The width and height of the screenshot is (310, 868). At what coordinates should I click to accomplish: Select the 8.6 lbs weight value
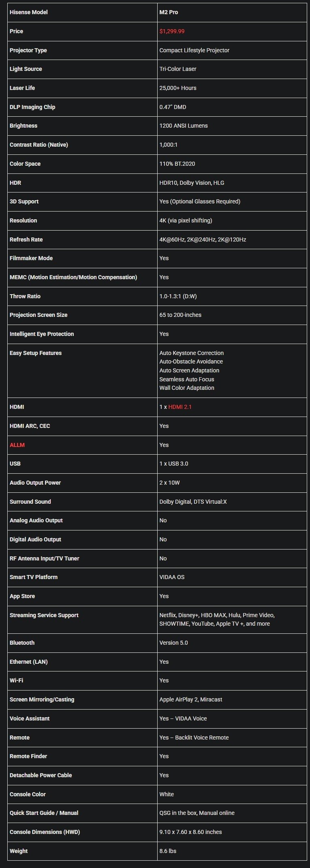tap(168, 851)
